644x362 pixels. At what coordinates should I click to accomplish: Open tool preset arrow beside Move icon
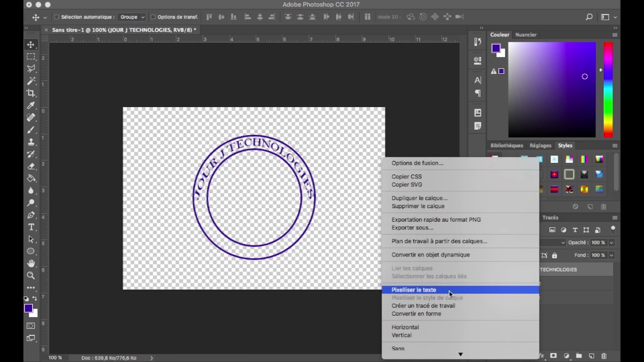pos(45,17)
